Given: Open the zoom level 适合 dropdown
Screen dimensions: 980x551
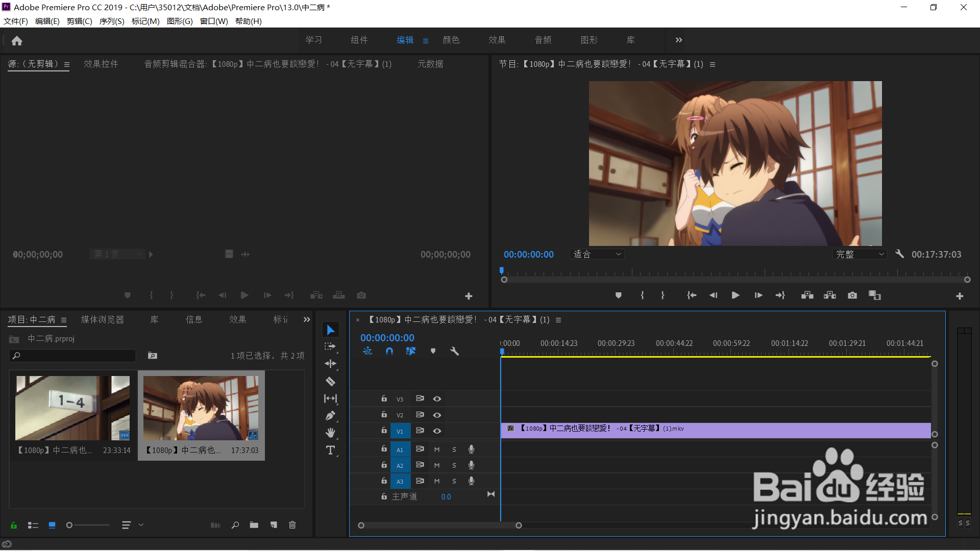Looking at the screenshot, I should click(x=597, y=254).
